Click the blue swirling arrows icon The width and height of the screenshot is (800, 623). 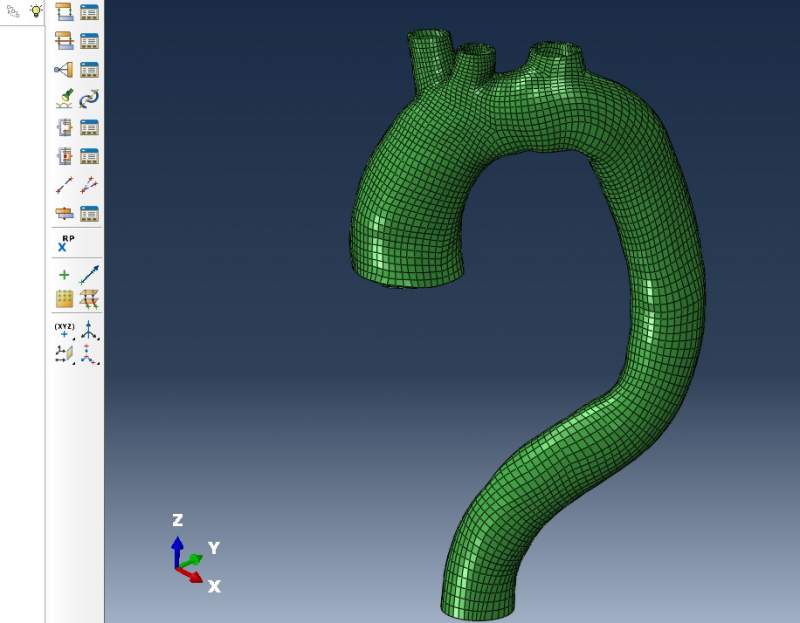(89, 98)
